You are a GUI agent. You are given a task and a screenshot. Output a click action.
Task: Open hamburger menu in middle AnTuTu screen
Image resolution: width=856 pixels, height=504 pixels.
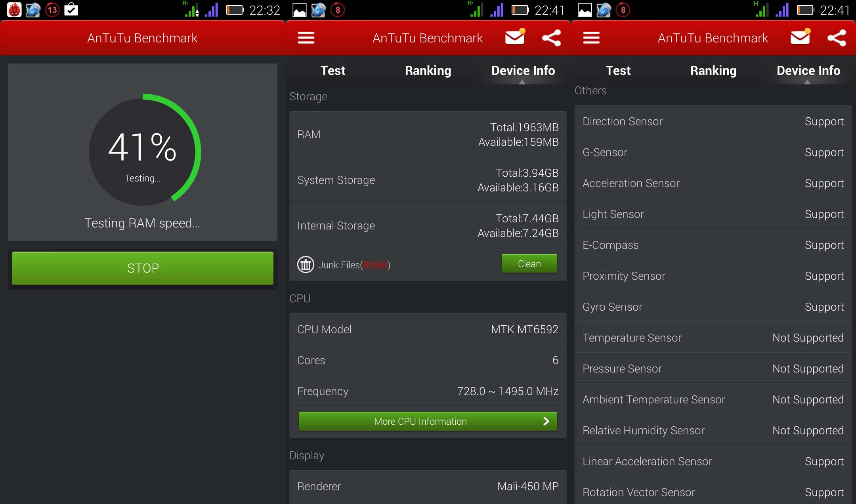click(x=306, y=38)
